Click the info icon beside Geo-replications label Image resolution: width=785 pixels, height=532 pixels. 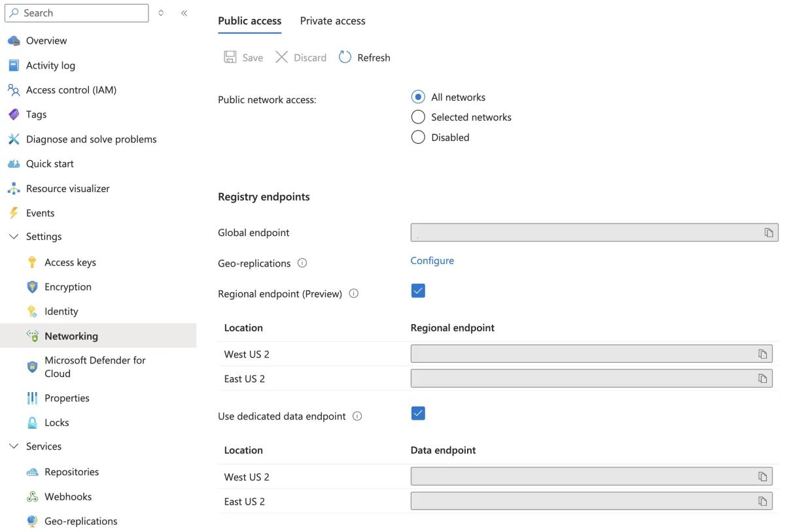302,263
